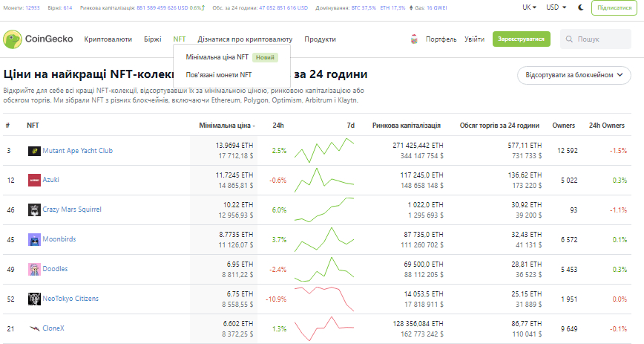This screenshot has width=644, height=344.
Task: Click owners count 12 592 cell
Action: [x=567, y=151]
